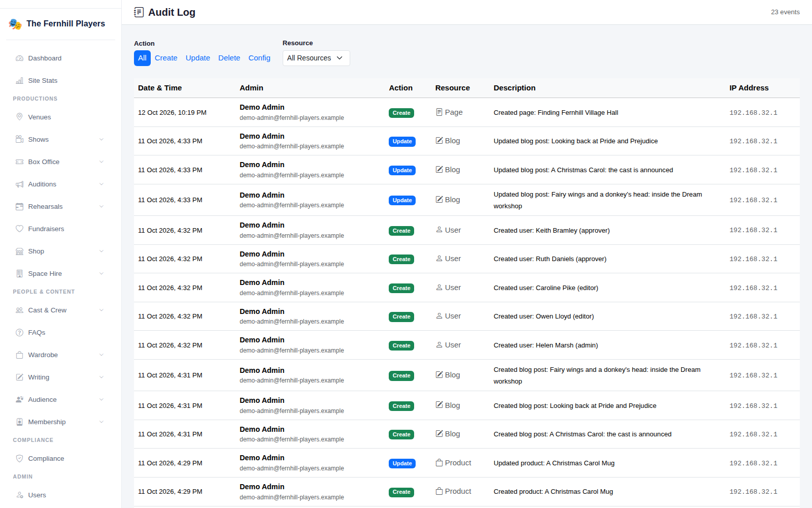Click 'Created user: Helen Marsh (admin)' description
Screen dimensions: 812x508
pyautogui.click(x=546, y=345)
